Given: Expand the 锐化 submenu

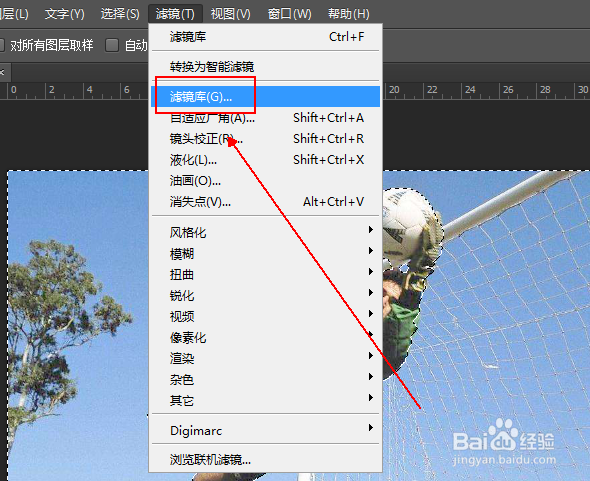Looking at the screenshot, I should tap(266, 295).
